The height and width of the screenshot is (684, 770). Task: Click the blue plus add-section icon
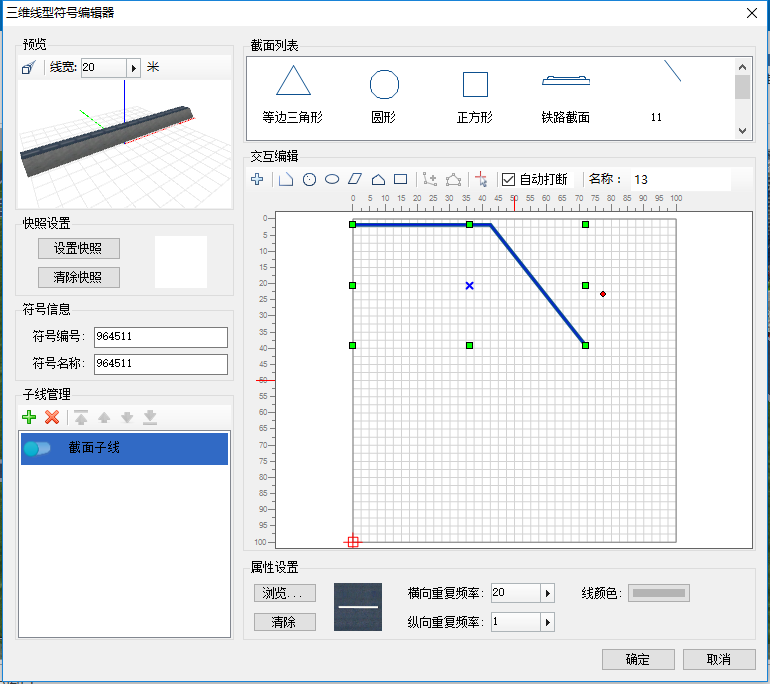click(x=257, y=179)
